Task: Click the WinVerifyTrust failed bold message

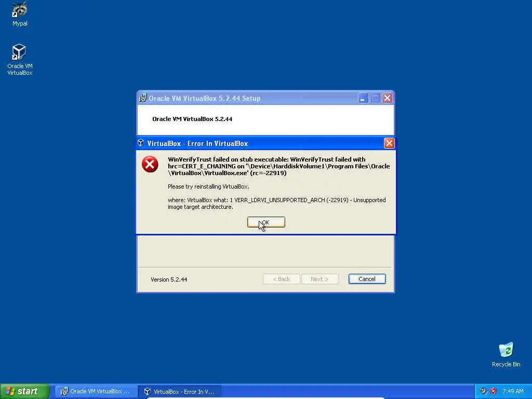Action: point(278,166)
